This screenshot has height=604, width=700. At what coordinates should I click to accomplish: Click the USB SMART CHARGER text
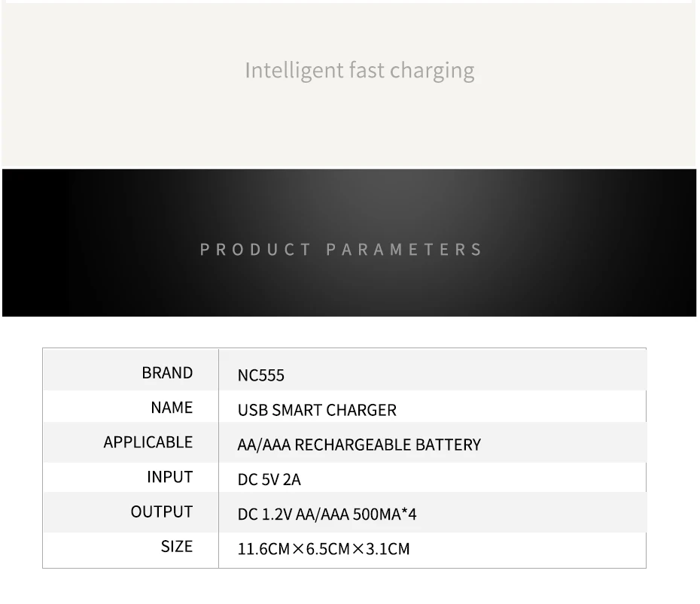[317, 410]
